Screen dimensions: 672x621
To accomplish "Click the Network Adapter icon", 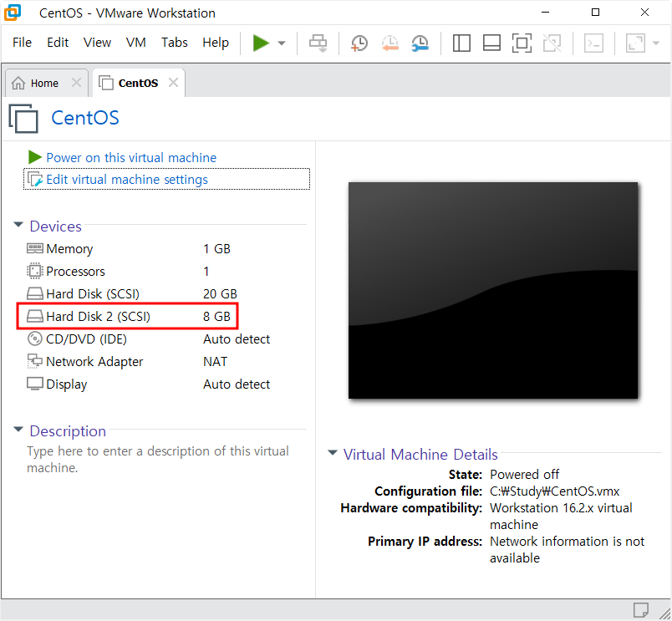I will 35,361.
